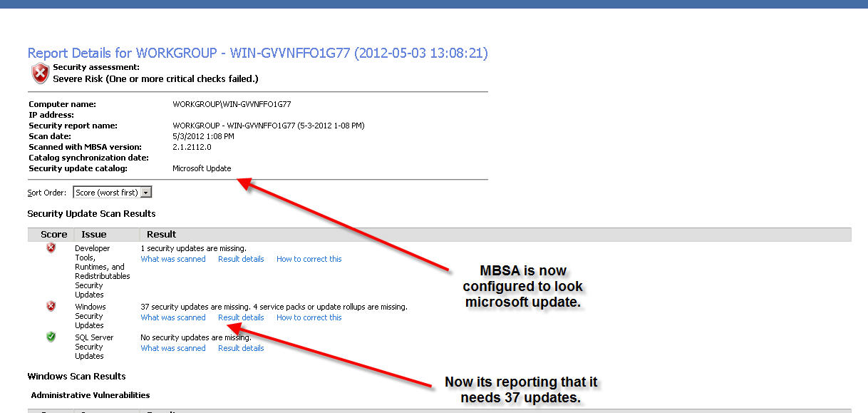This screenshot has height=413, width=868.
Task: Click '37 security updates are missing' text
Action: pyautogui.click(x=195, y=307)
